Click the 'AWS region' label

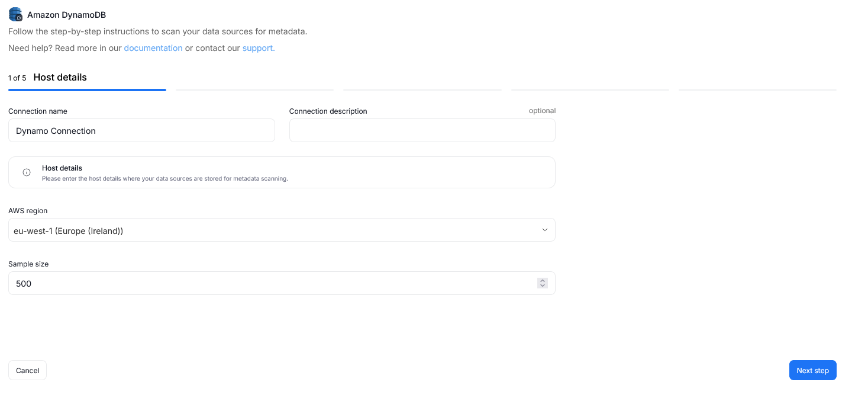click(x=28, y=211)
